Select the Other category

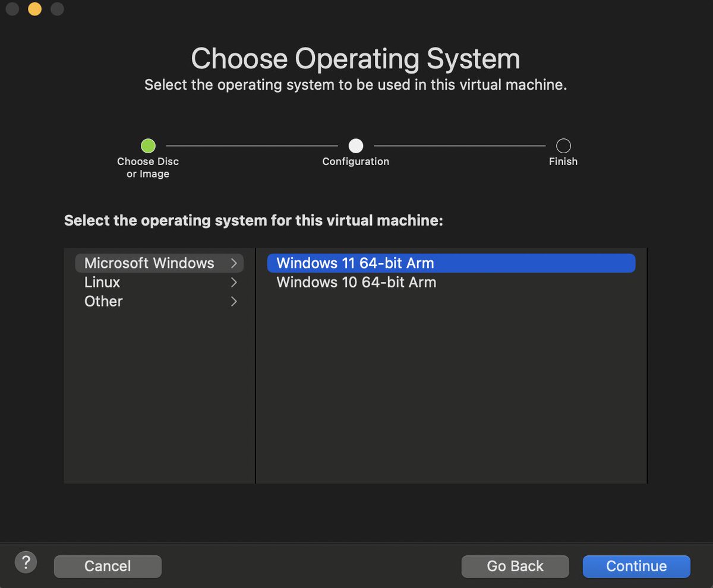point(159,301)
